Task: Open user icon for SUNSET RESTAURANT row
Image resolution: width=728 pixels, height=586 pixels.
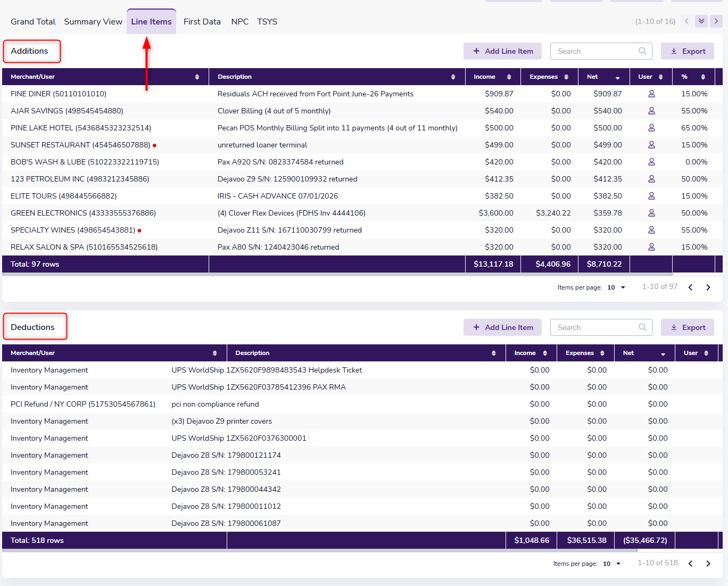Action: click(651, 145)
